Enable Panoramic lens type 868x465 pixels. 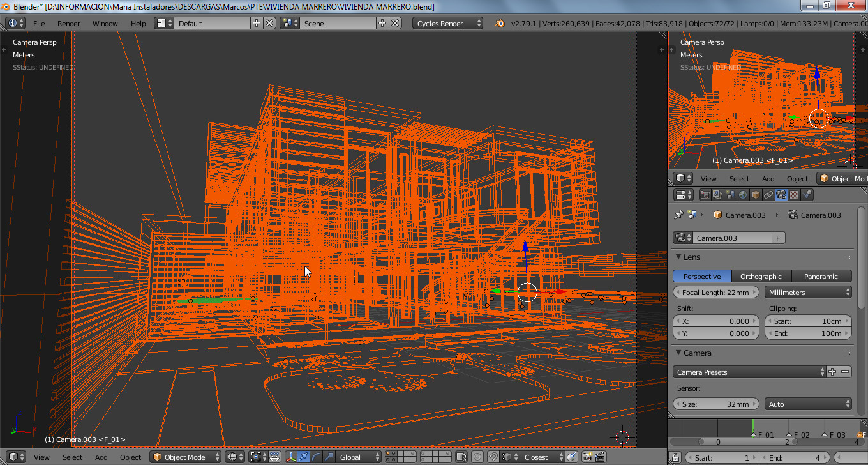pyautogui.click(x=821, y=277)
